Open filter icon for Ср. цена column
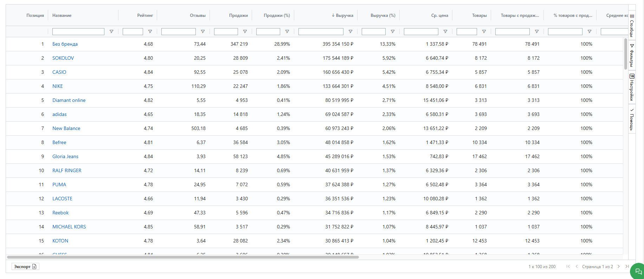This screenshot has width=644, height=279. coord(445,32)
